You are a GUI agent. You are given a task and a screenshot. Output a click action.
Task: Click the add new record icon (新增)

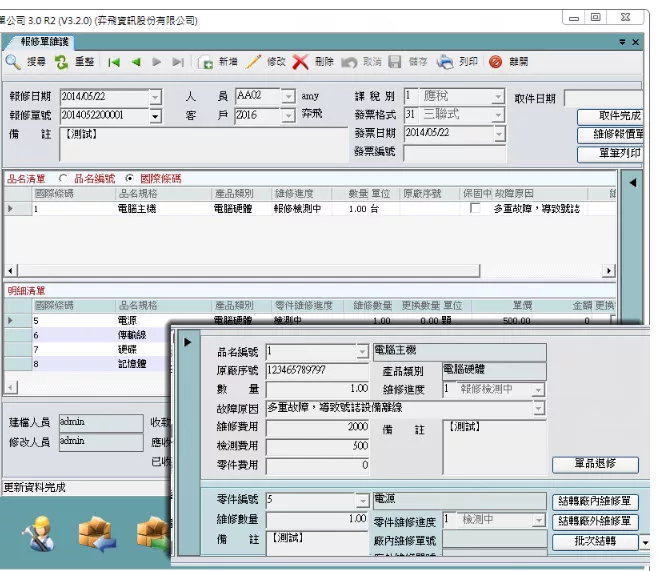(x=206, y=62)
